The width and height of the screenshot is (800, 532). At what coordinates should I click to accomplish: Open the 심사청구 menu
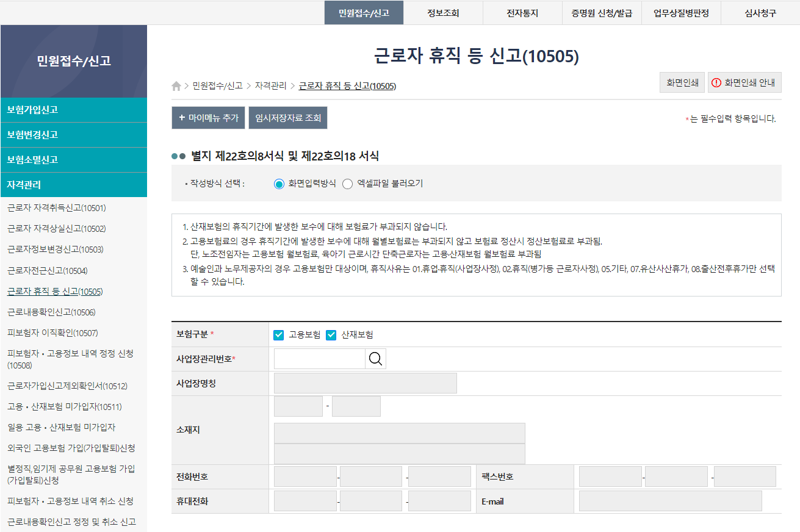coord(760,13)
